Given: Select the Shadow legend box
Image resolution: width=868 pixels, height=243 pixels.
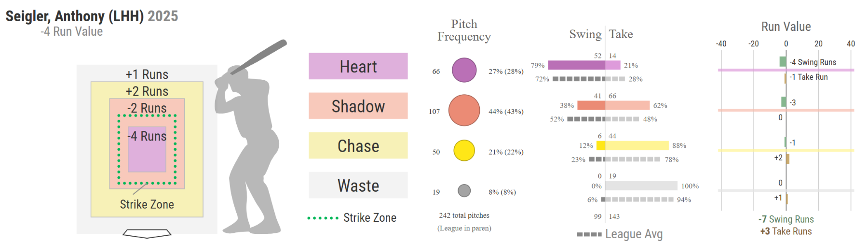Looking at the screenshot, I should coord(358,106).
